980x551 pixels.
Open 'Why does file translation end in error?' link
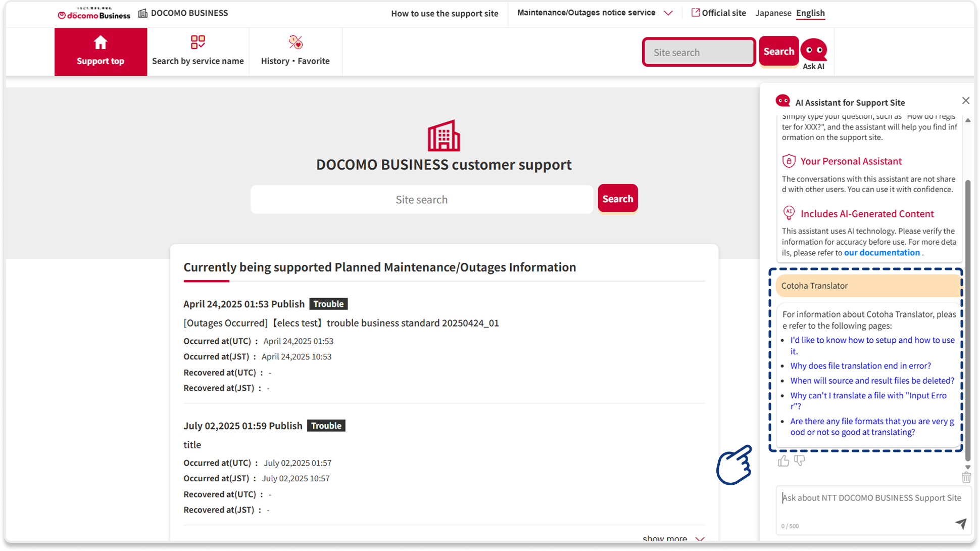pyautogui.click(x=860, y=365)
